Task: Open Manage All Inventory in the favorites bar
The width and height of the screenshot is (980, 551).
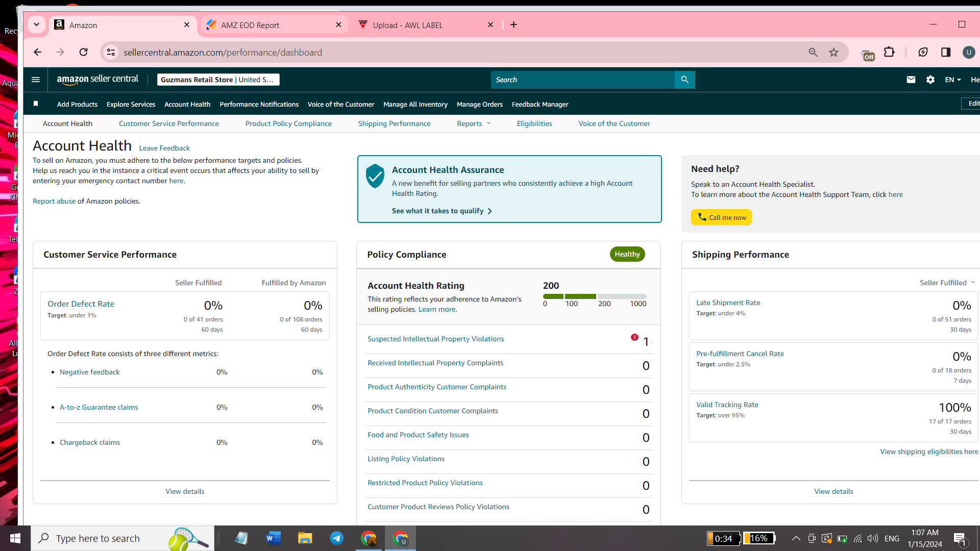Action: [415, 104]
